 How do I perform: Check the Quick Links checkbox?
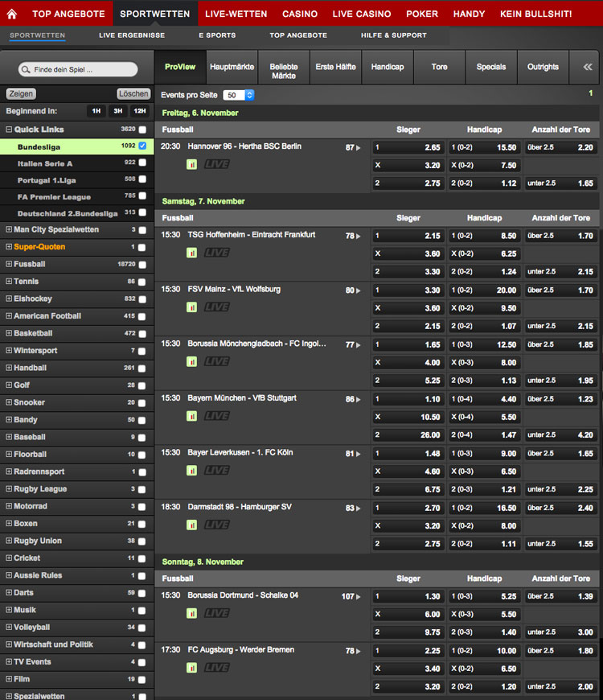tap(142, 130)
